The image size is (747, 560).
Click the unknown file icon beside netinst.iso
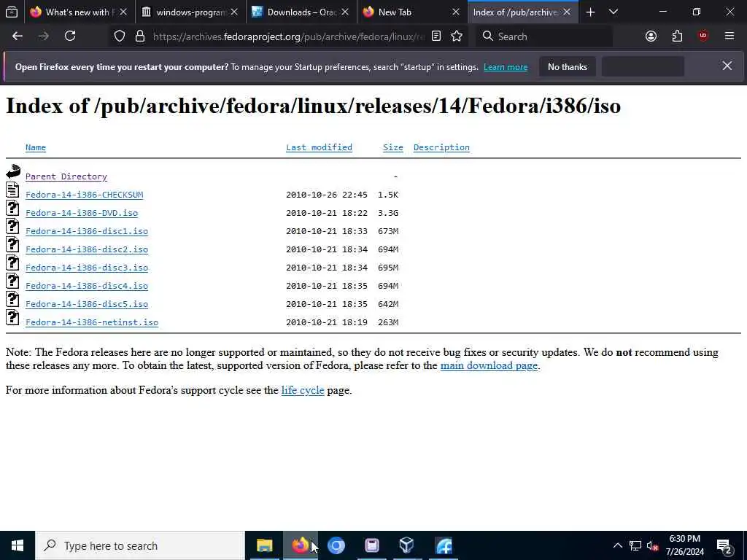[12, 317]
